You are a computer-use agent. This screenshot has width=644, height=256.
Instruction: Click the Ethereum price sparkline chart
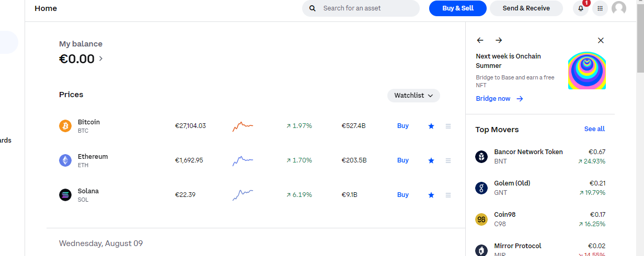pyautogui.click(x=243, y=160)
